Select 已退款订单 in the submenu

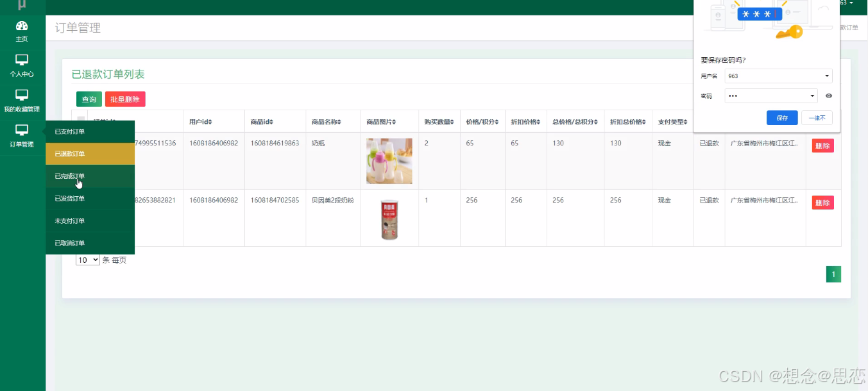pos(90,154)
